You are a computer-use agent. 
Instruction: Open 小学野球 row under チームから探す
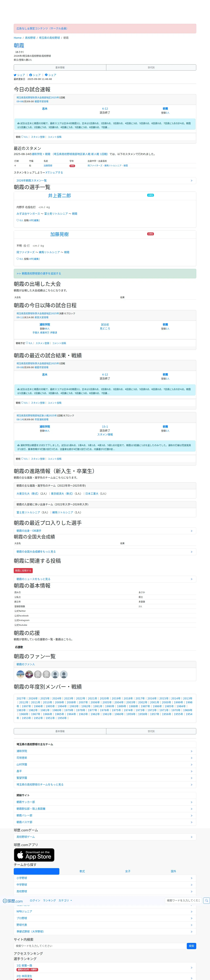[x=105, y=878]
